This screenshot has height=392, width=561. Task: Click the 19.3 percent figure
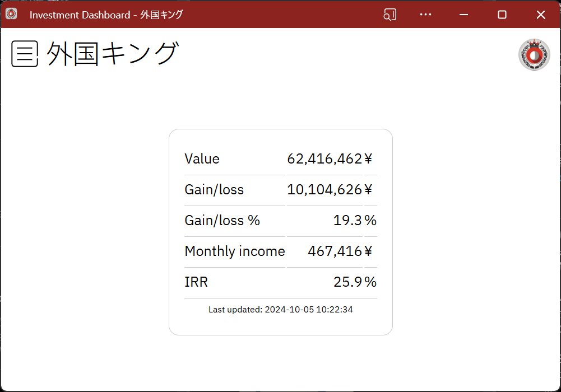pos(347,221)
